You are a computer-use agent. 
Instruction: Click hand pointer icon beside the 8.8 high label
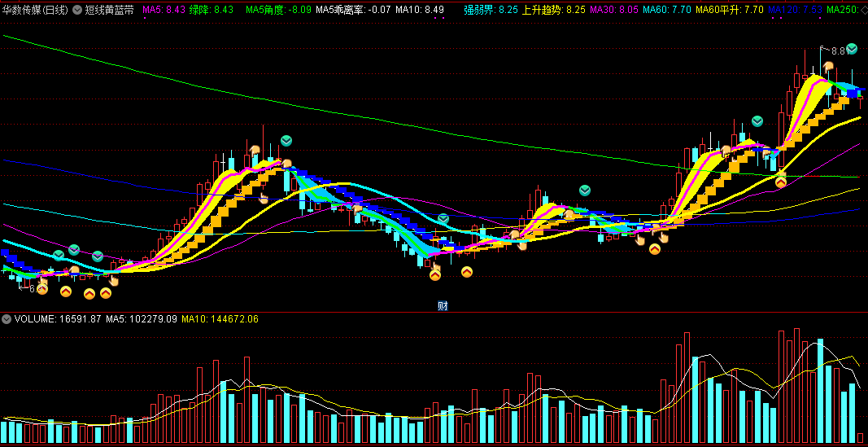pos(827,67)
